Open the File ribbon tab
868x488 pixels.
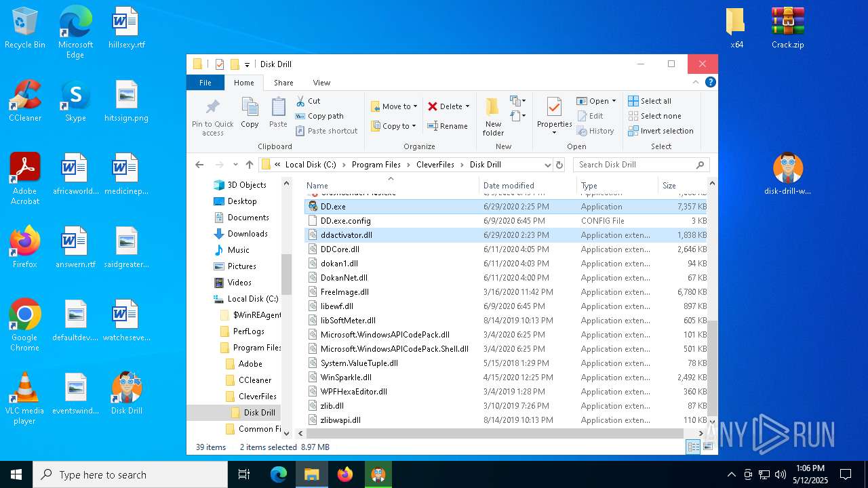point(205,83)
